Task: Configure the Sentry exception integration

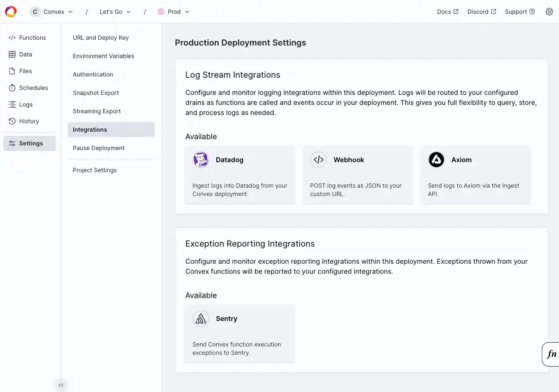Action: click(240, 333)
